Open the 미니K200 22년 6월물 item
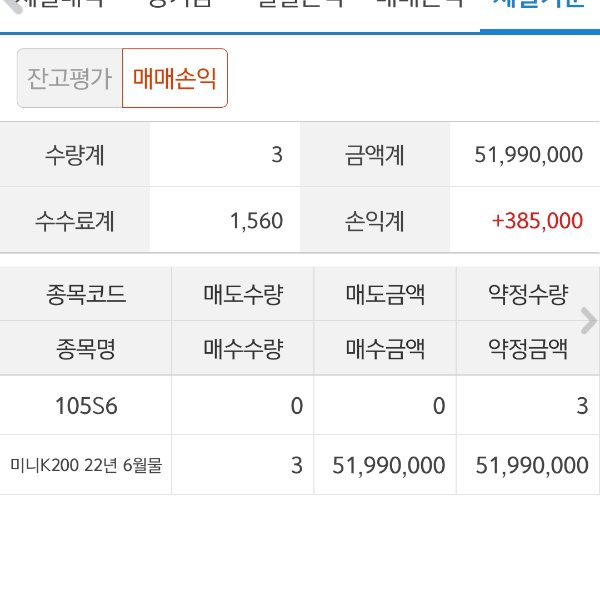600x600 pixels. click(86, 465)
